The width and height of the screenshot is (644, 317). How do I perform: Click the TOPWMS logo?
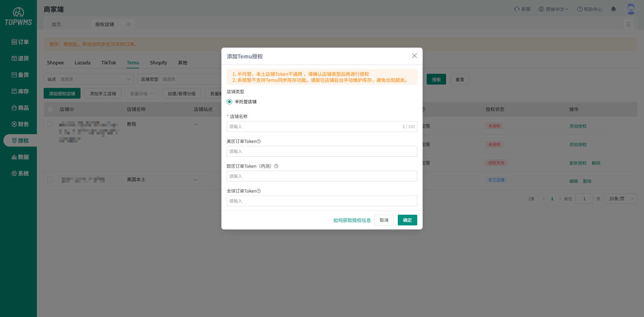coord(18,17)
